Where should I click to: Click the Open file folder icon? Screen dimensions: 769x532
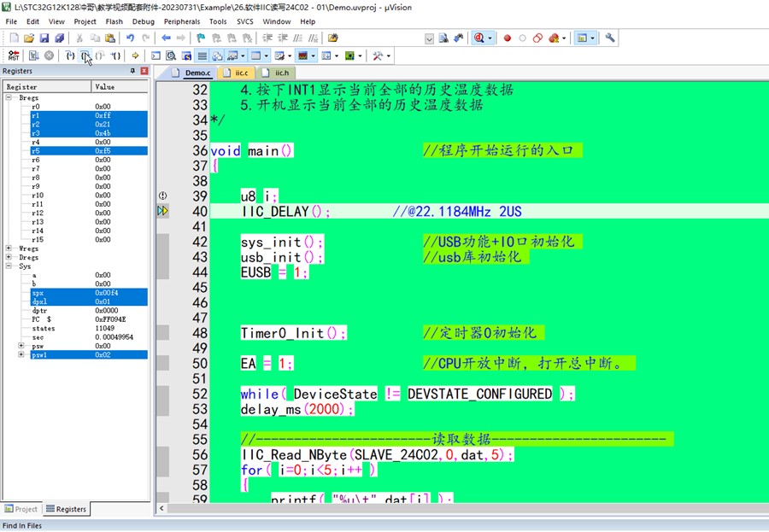point(29,38)
